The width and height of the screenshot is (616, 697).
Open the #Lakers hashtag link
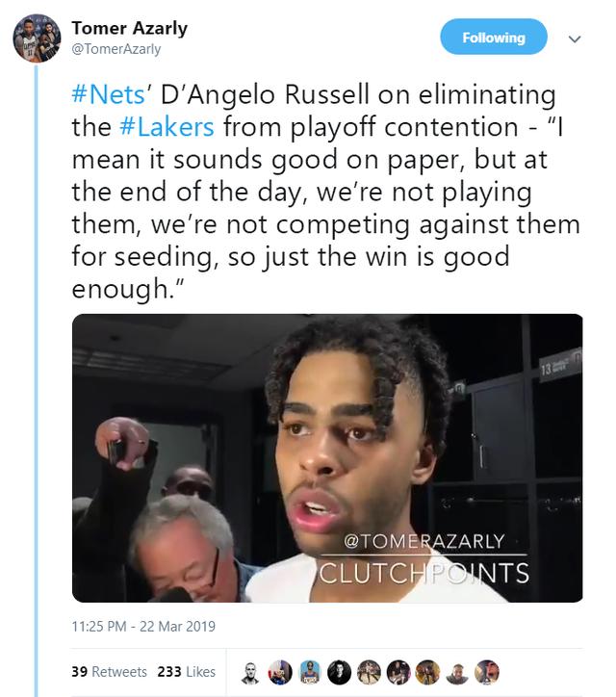tap(167, 127)
